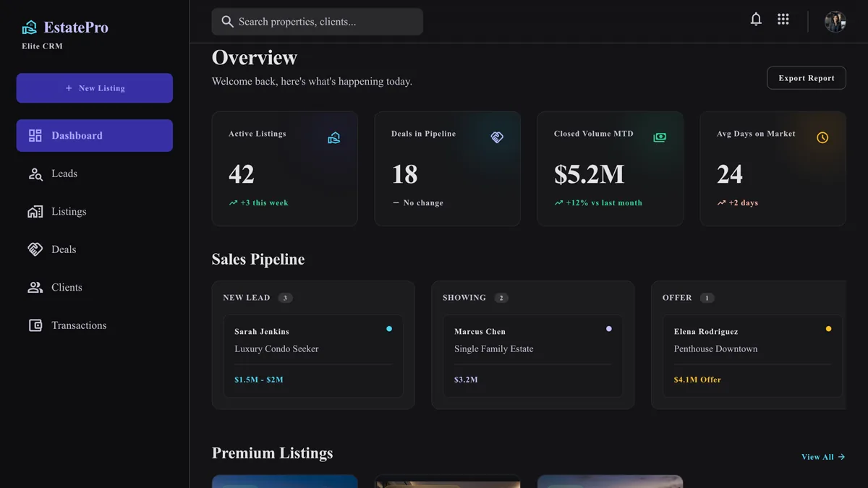Click the Active Listings house icon
This screenshot has height=488, width=868.
click(x=333, y=137)
